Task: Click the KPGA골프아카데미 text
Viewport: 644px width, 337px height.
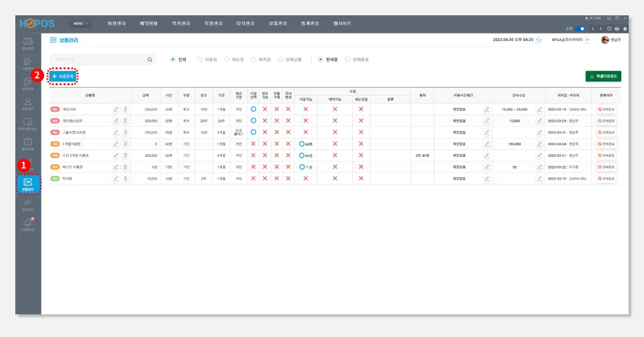Action: coord(567,40)
